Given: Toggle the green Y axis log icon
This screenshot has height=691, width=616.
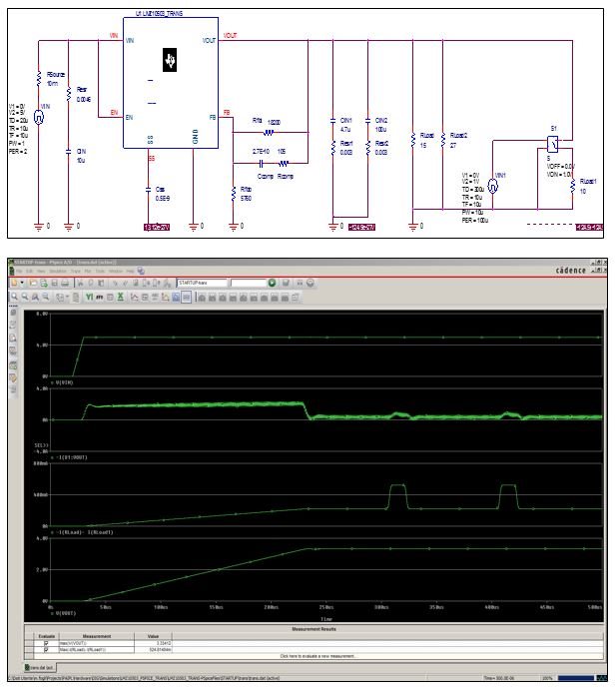Looking at the screenshot, I should click(x=90, y=297).
